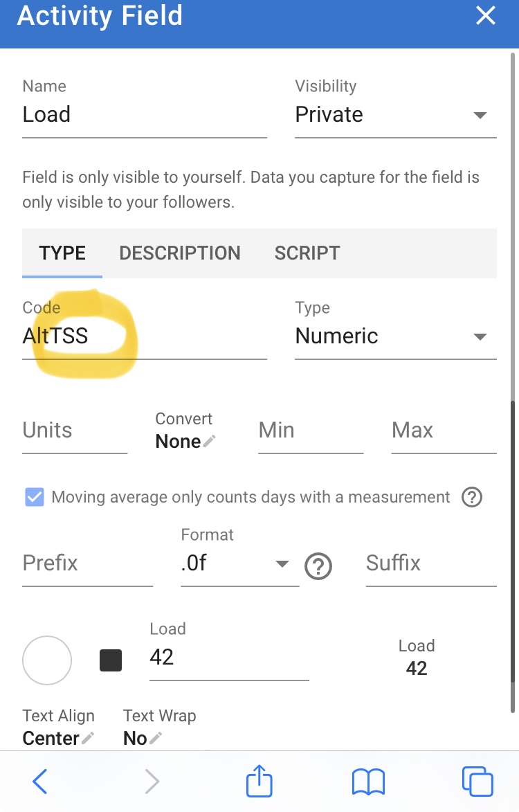Viewport: 519px width, 812px height.
Task: Edit Convert None pencil icon
Action: click(x=209, y=441)
